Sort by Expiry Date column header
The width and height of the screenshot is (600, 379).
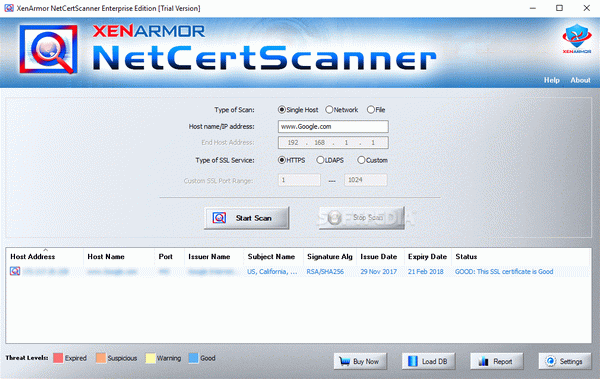pyautogui.click(x=428, y=257)
